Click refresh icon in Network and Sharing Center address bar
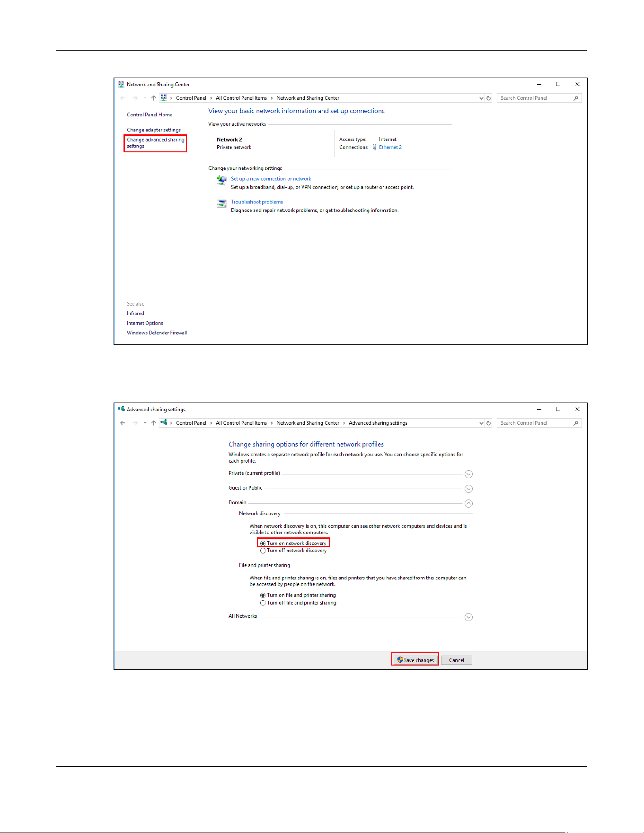This screenshot has width=644, height=833. pyautogui.click(x=488, y=98)
